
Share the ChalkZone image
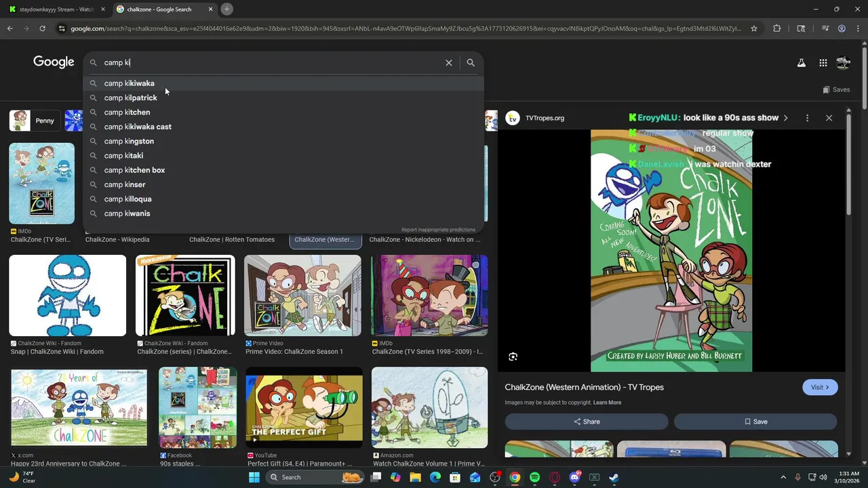[587, 422]
